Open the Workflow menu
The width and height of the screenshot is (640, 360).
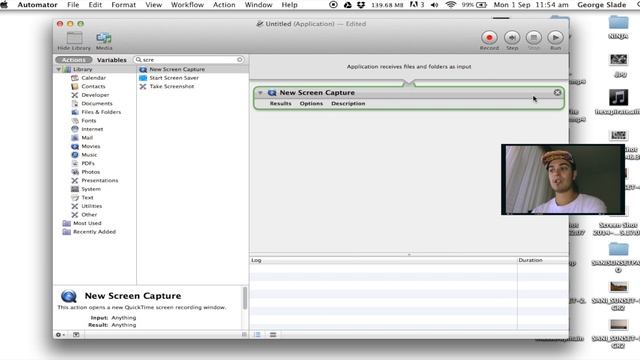187,5
